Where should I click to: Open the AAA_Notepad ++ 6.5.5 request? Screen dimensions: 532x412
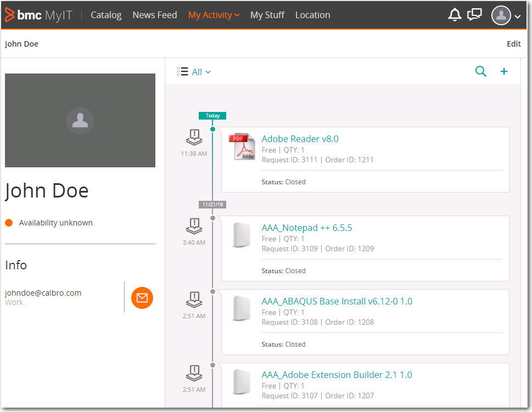pyautogui.click(x=307, y=228)
